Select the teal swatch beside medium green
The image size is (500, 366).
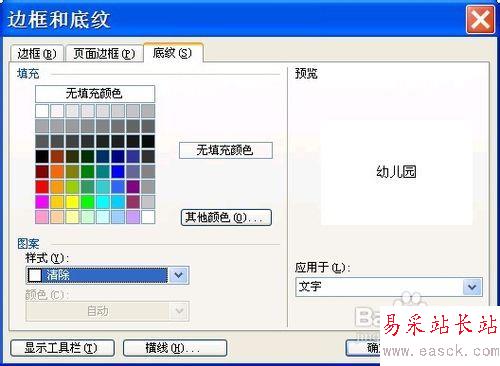pyautogui.click(x=103, y=172)
